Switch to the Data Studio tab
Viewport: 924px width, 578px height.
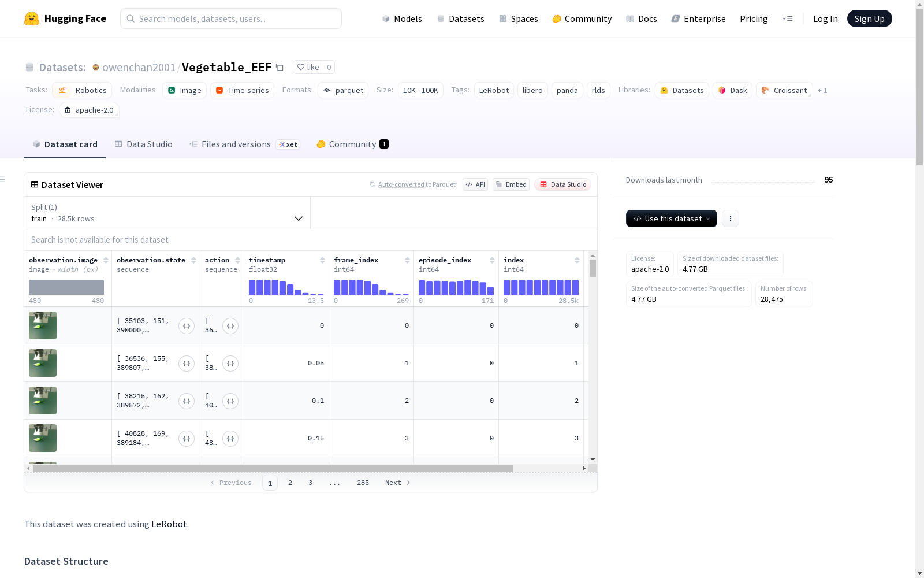[144, 144]
